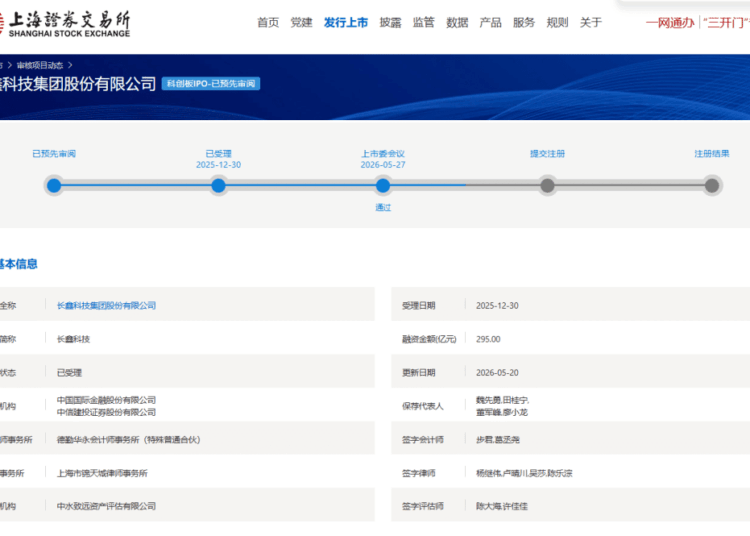This screenshot has width=750, height=536.
Task: Click the 签字律师 names value
Action: [x=524, y=473]
